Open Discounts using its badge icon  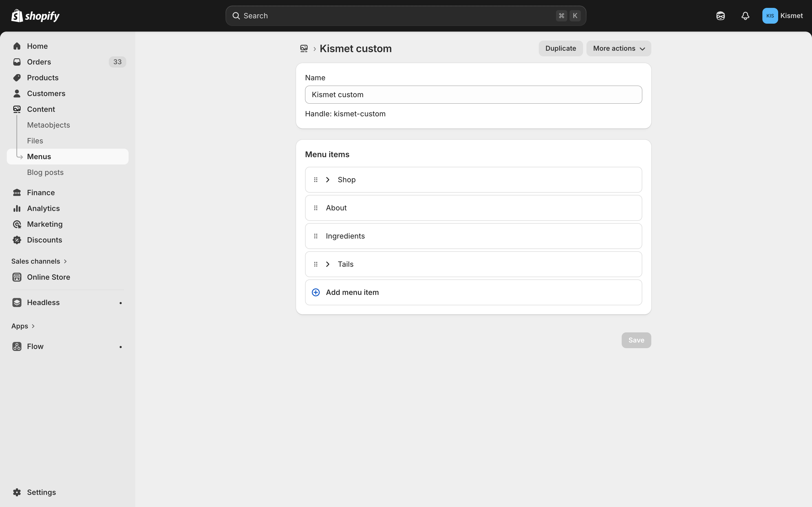[x=17, y=240]
